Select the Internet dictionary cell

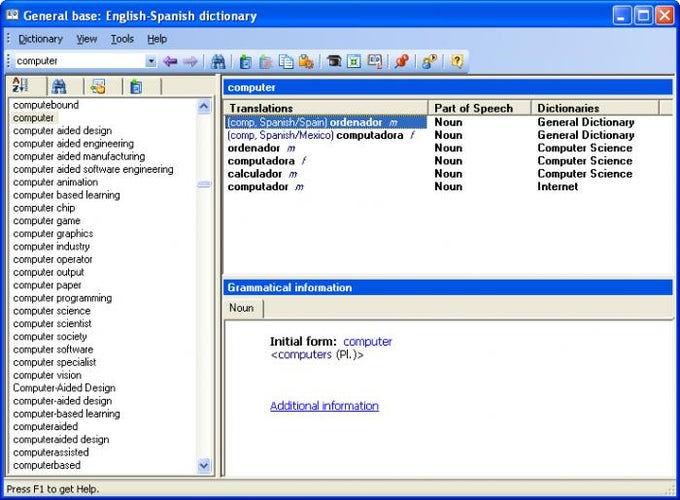[558, 187]
